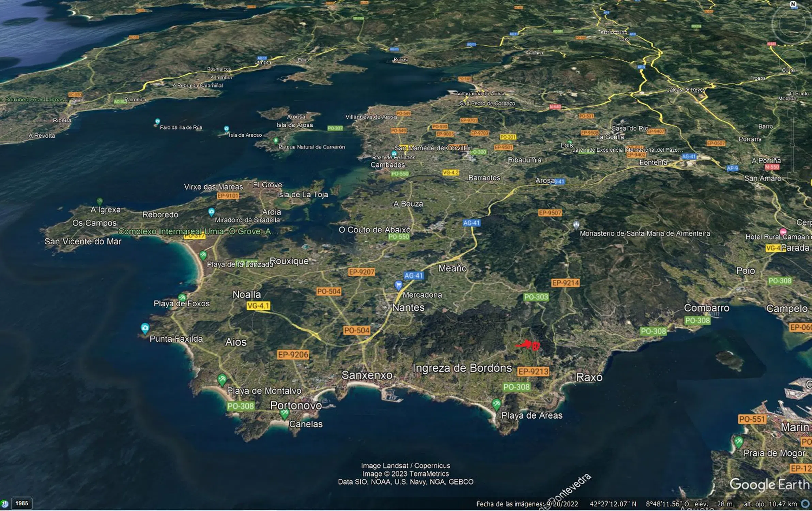The image size is (812, 511).
Task: Click the historical imagery clock icon
Action: click(x=4, y=504)
